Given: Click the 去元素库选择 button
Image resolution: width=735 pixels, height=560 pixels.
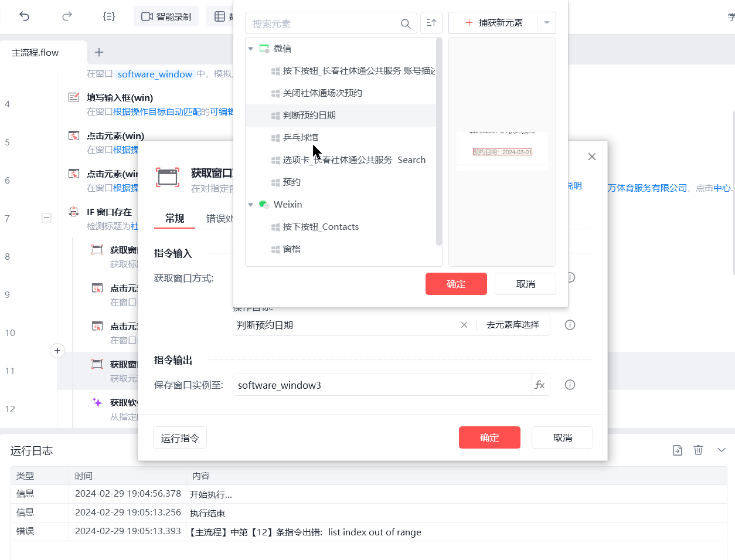Looking at the screenshot, I should pos(513,324).
